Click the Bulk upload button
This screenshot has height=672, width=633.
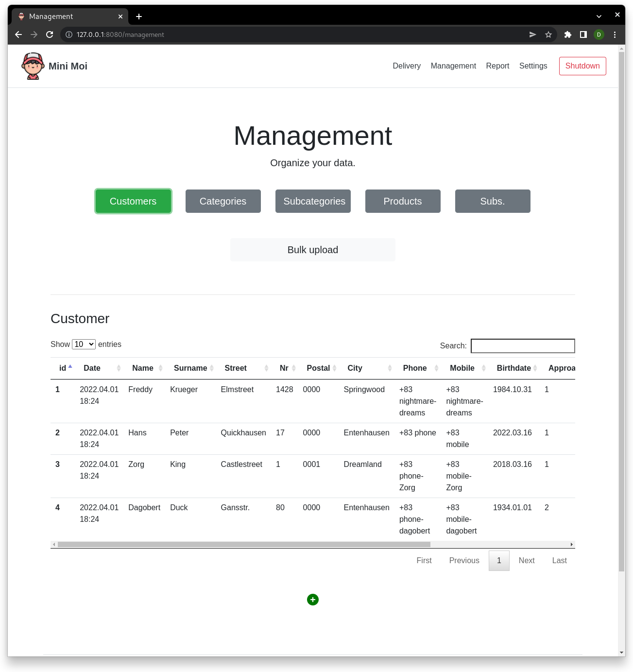[x=312, y=249]
